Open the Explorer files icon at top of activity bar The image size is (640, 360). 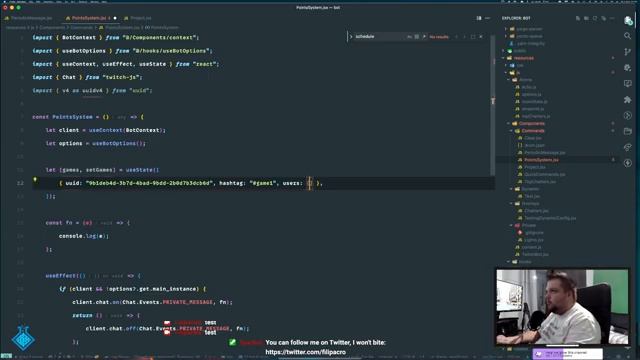click(x=627, y=20)
